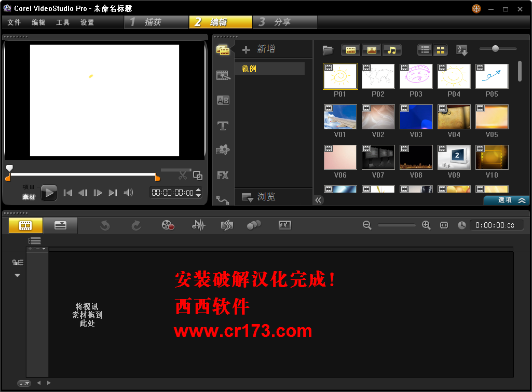Screen dimensions: 532x392
Task: Toggle audio files filter in library
Action: [x=392, y=50]
